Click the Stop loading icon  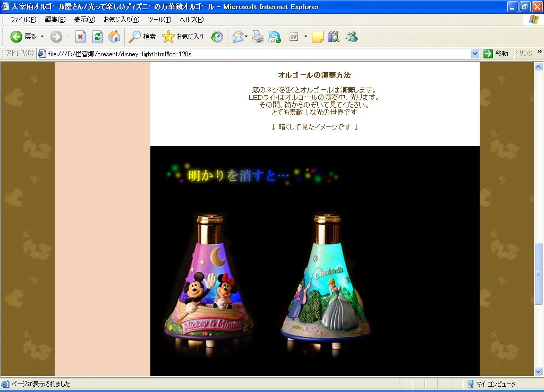[x=81, y=37]
